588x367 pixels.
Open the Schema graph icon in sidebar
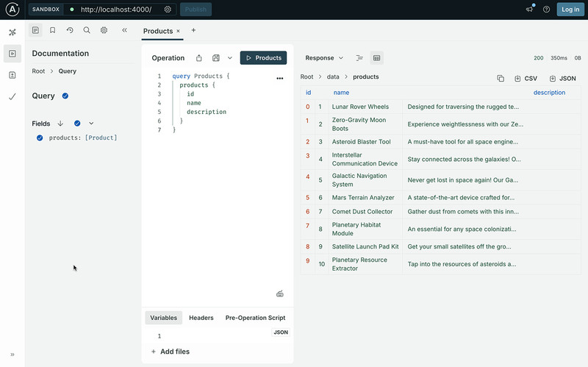(12, 32)
